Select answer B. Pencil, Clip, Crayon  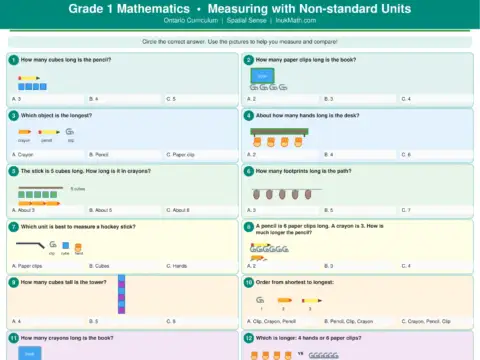click(x=358, y=321)
